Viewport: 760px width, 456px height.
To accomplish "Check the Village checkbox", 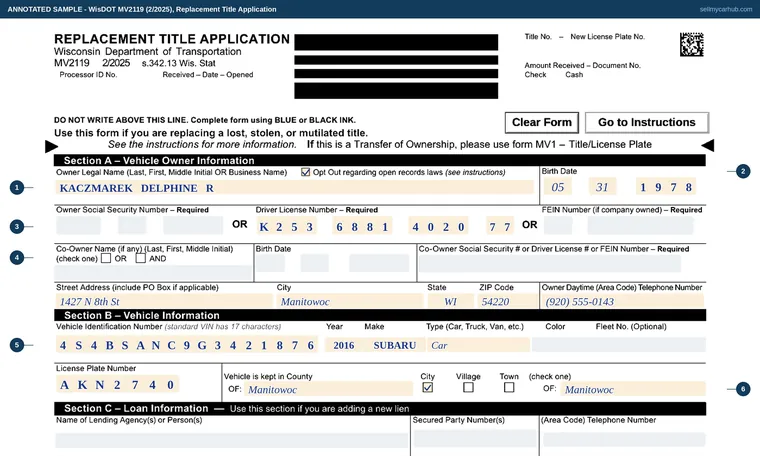I will (468, 387).
